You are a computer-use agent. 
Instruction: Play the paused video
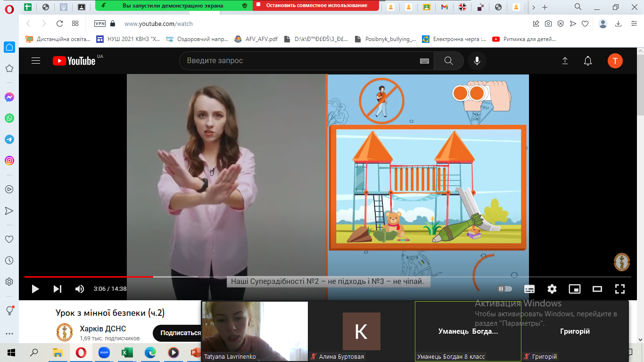click(x=35, y=289)
